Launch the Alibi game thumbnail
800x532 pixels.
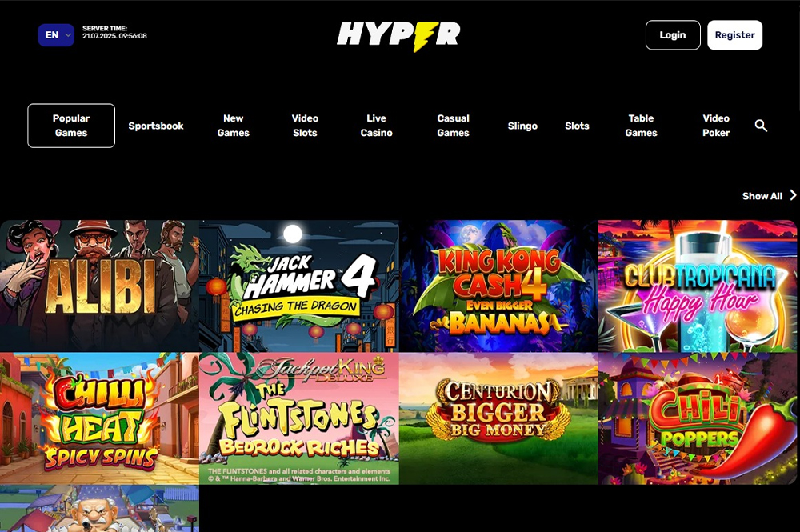click(x=99, y=286)
